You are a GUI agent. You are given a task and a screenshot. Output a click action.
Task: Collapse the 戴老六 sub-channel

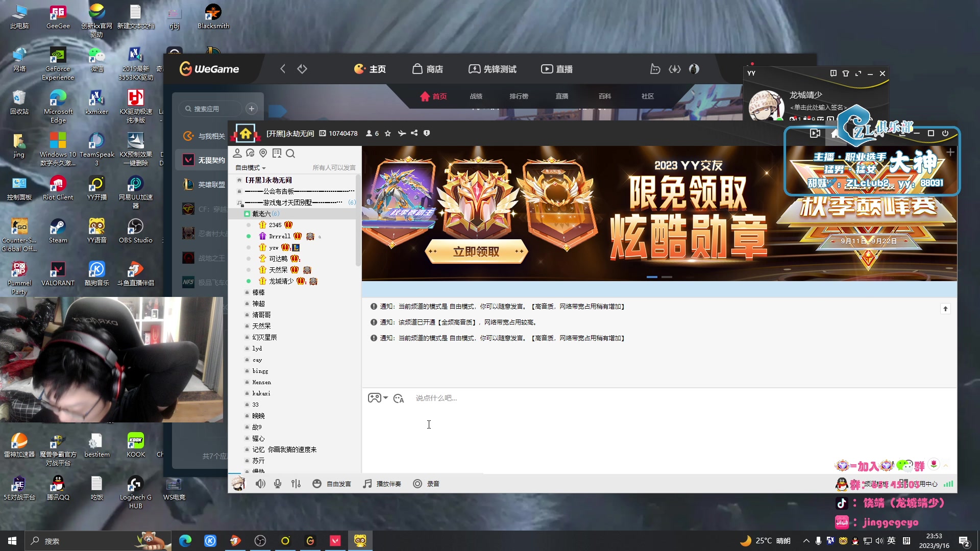pyautogui.click(x=247, y=214)
